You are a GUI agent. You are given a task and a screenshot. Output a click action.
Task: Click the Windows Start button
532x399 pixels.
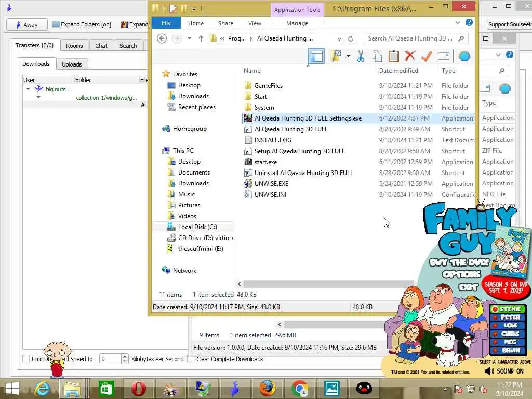click(12, 389)
